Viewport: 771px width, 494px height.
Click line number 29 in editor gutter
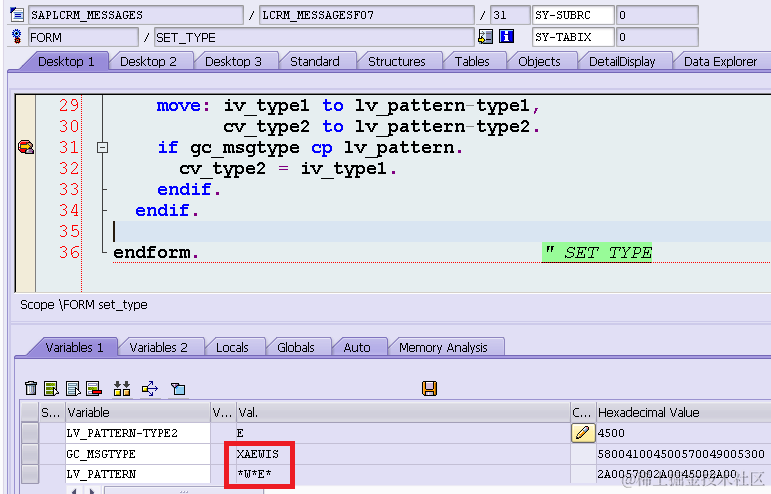coord(69,105)
